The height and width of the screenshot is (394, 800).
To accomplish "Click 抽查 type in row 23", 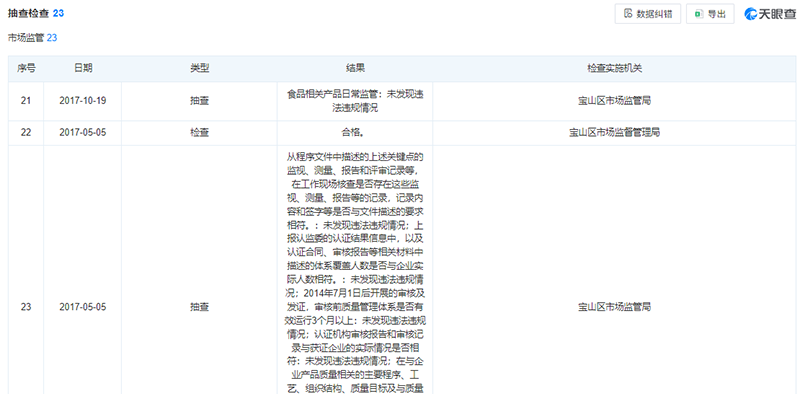I will click(199, 307).
